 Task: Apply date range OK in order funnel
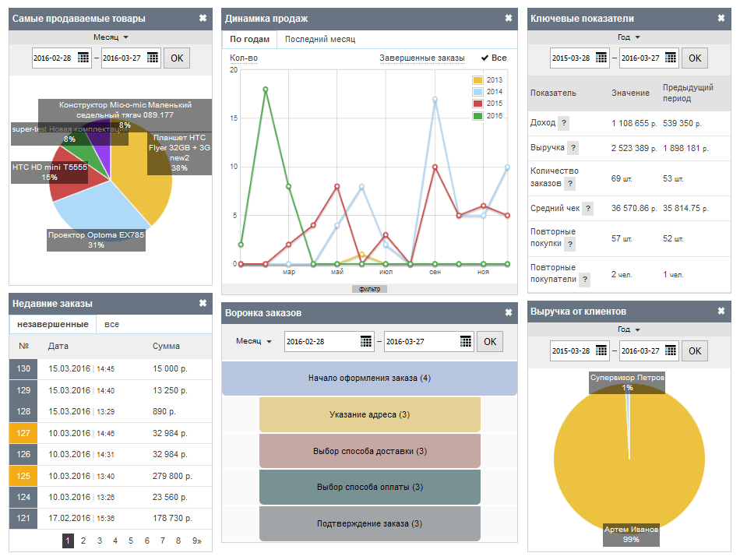490,342
